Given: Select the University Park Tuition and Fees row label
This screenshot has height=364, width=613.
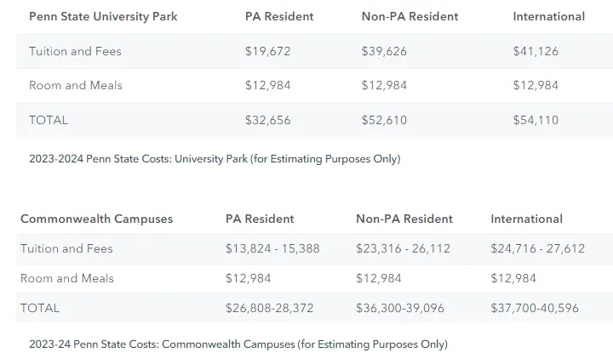Looking at the screenshot, I should pos(75,51).
